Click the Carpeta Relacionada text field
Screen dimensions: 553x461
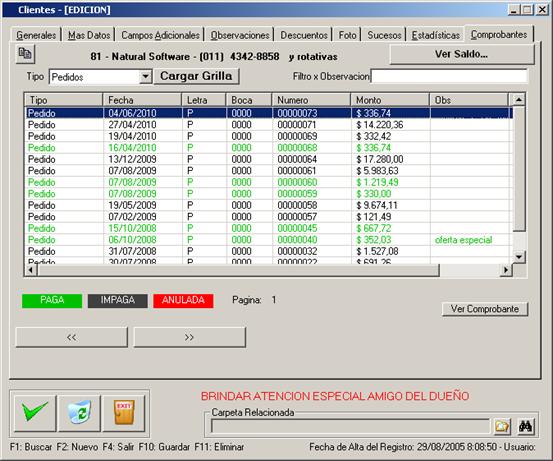[351, 426]
